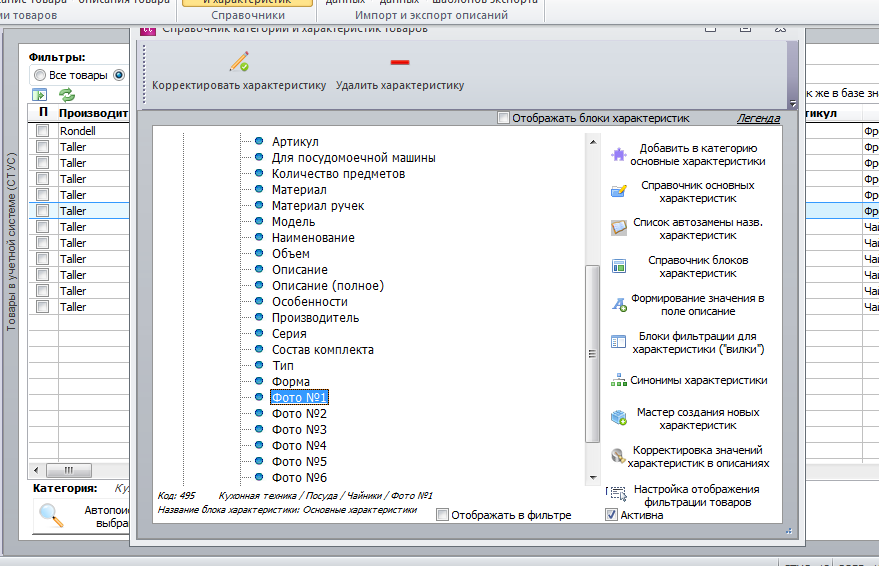Click the left arrow of product list scrollbar

click(x=36, y=470)
